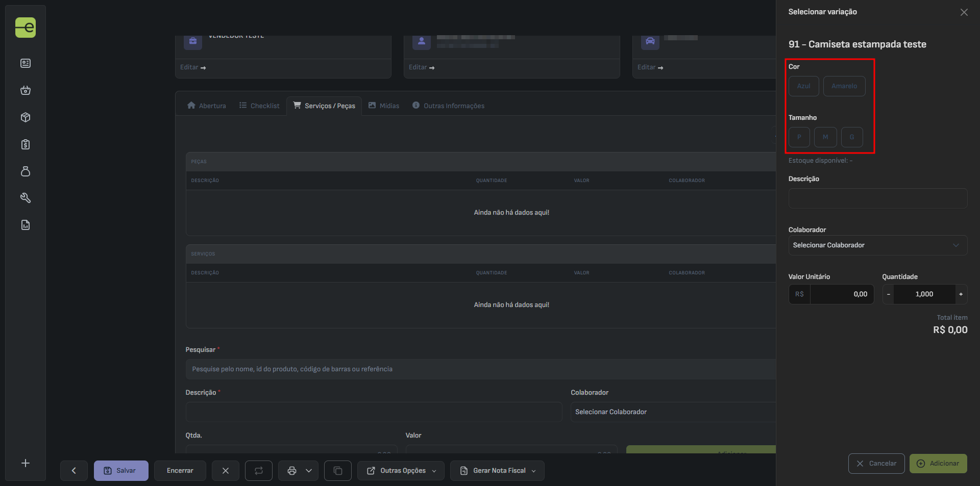980x486 pixels.
Task: Choose size M variation
Action: [x=825, y=137]
